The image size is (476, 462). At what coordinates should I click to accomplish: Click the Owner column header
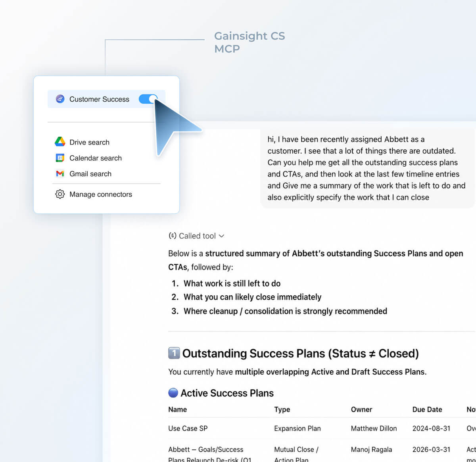pos(361,409)
